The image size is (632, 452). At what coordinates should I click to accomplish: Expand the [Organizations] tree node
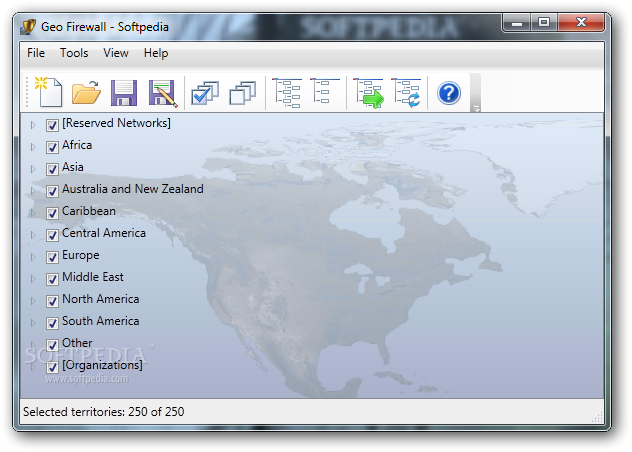[33, 367]
